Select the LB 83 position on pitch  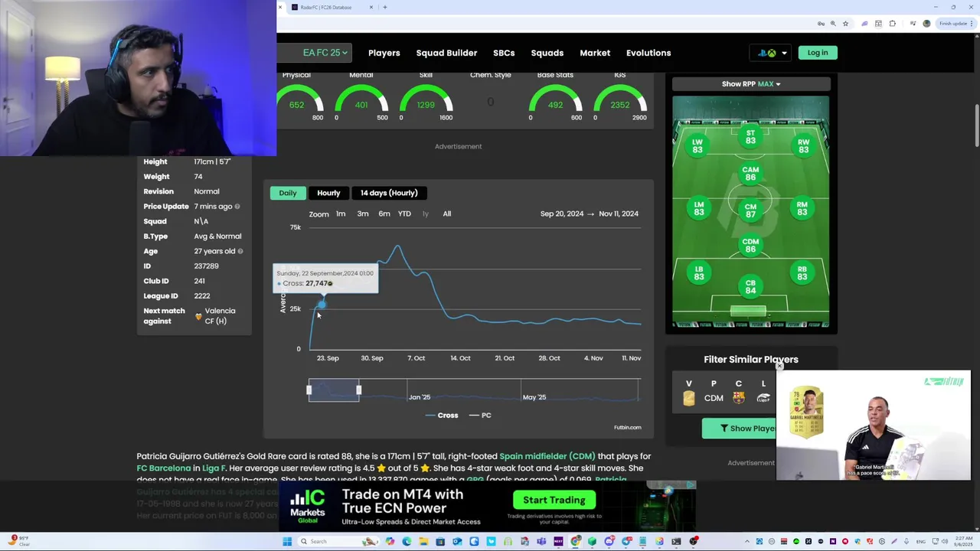[x=698, y=273]
